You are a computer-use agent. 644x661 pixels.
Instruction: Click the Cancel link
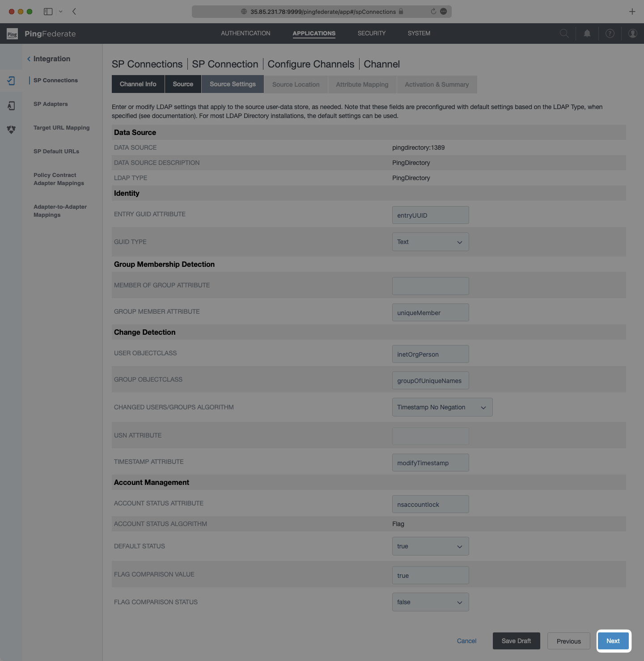[466, 641]
